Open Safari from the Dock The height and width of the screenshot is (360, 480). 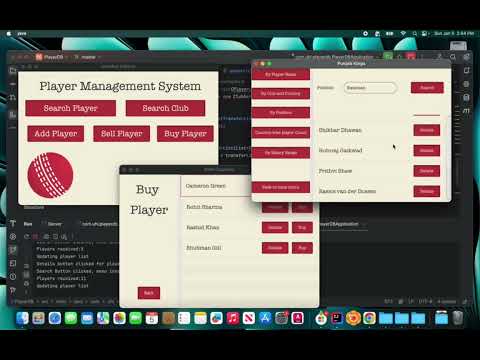click(x=55, y=318)
